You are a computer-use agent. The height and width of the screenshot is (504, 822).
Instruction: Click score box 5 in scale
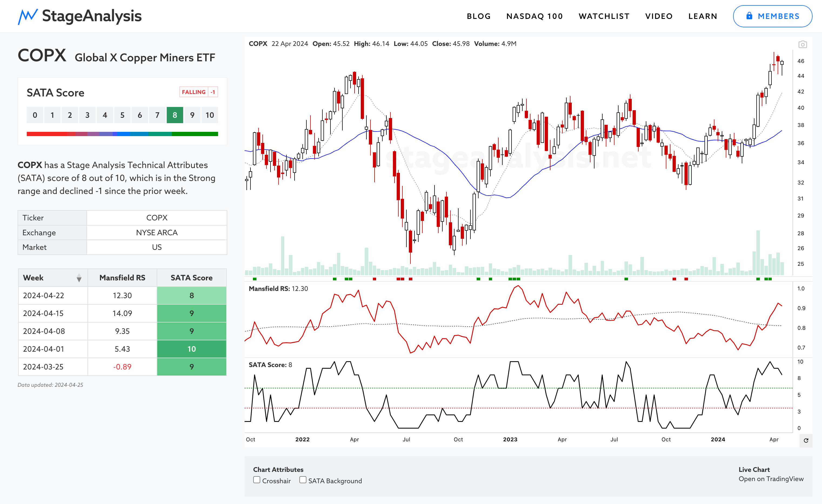pyautogui.click(x=122, y=115)
